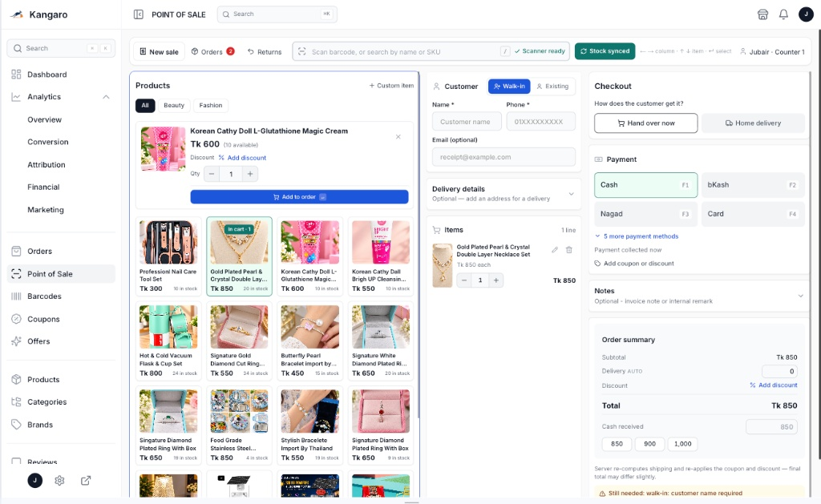Expand the Notes section

point(699,296)
